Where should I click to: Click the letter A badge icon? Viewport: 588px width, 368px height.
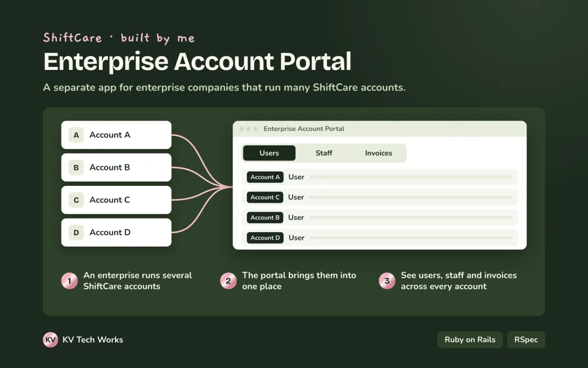pos(76,135)
